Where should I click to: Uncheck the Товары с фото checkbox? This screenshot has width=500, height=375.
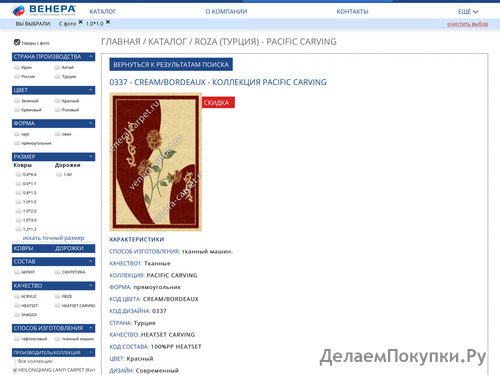(17, 42)
